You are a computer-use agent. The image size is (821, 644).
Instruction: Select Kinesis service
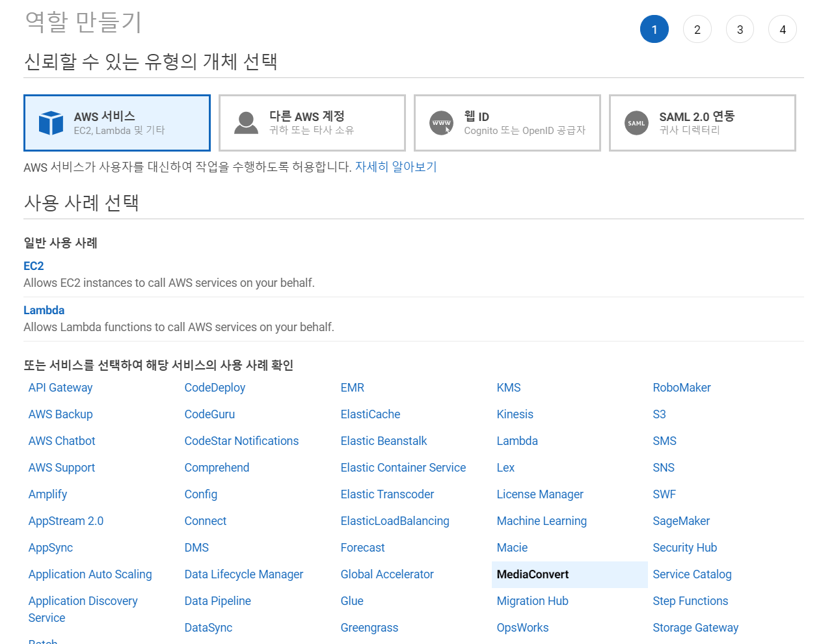515,414
